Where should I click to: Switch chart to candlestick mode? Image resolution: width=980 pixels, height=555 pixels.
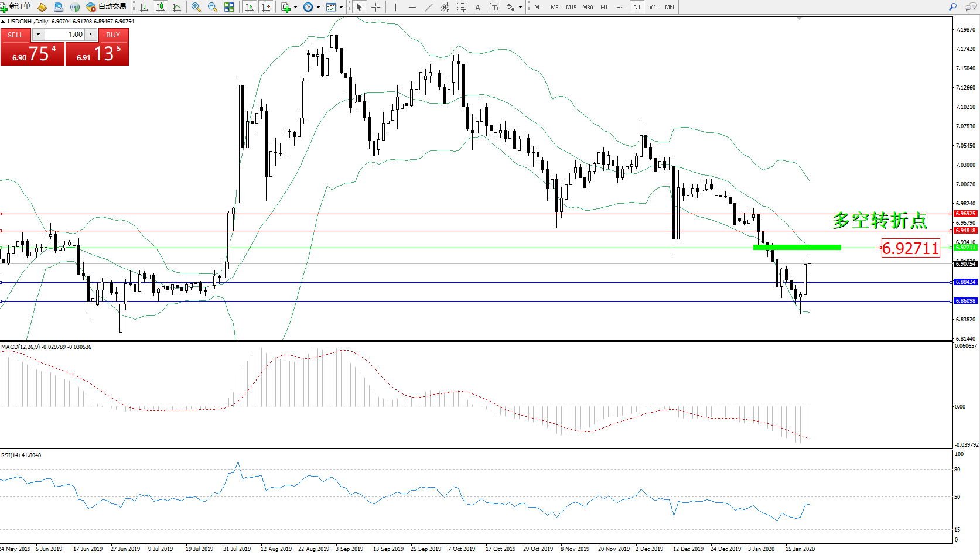click(x=160, y=7)
